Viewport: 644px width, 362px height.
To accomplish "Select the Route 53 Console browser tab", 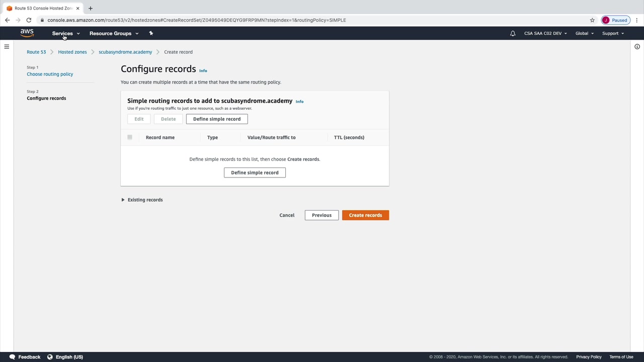I will (43, 8).
